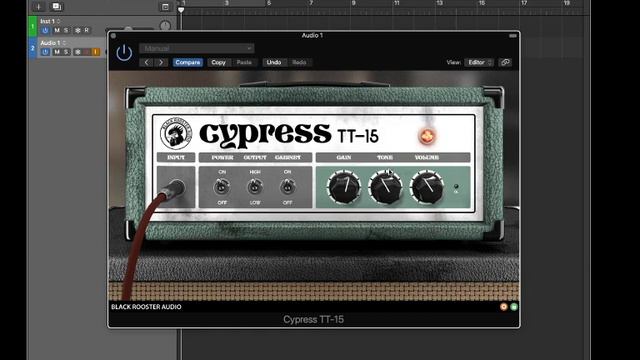Flip the amp POWER toggle switch
Viewport: 640px width, 360px height.
[222, 187]
